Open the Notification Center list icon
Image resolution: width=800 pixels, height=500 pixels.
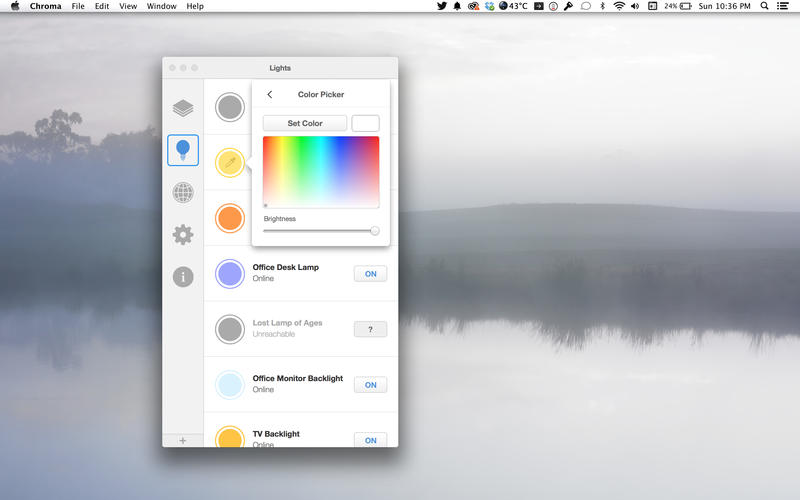[782, 6]
